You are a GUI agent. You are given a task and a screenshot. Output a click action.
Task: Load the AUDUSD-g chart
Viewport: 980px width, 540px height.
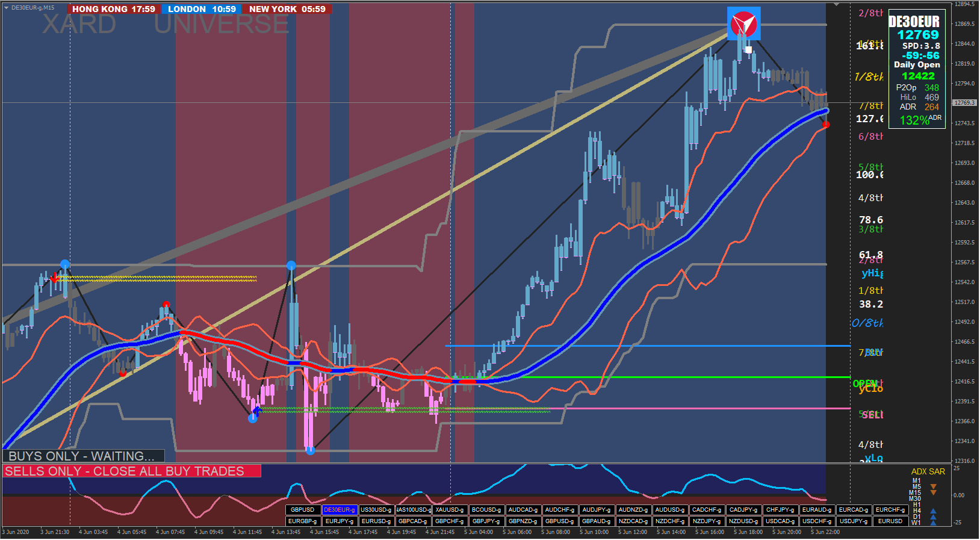click(670, 510)
